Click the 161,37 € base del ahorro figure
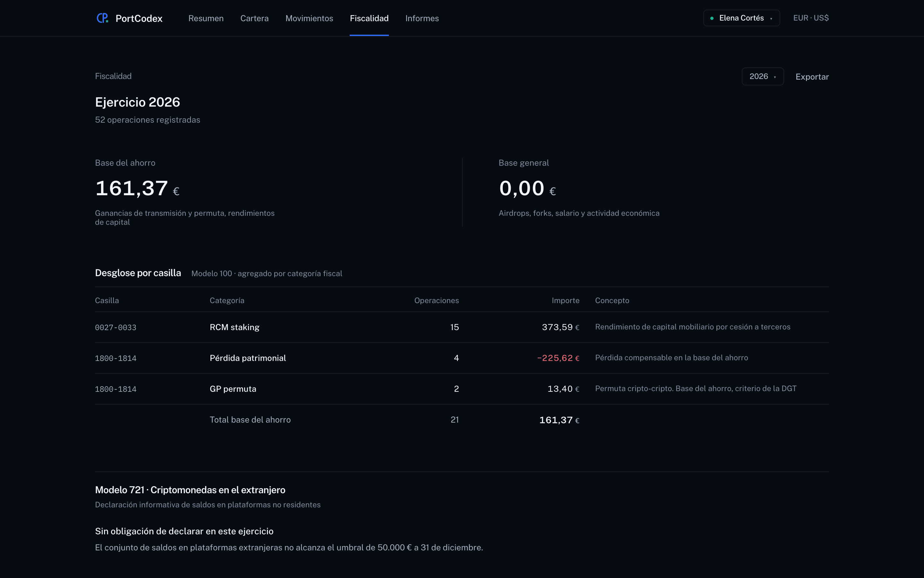The height and width of the screenshot is (578, 924). (137, 188)
